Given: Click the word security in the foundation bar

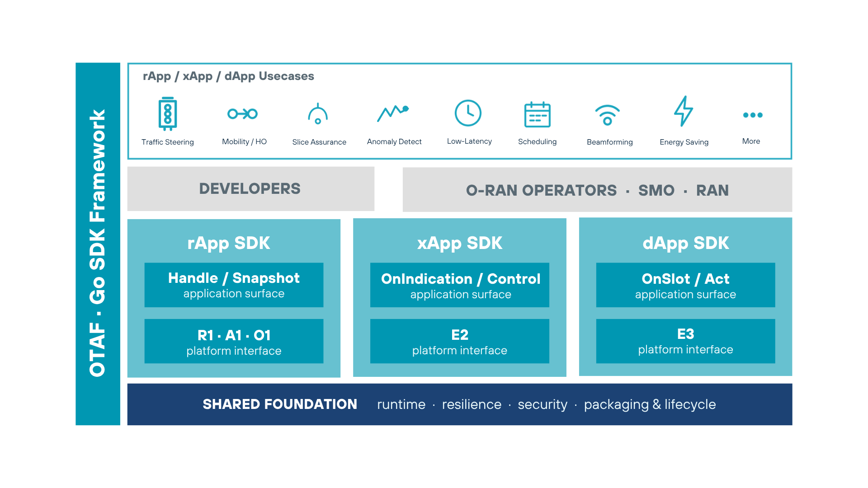Looking at the screenshot, I should 542,405.
